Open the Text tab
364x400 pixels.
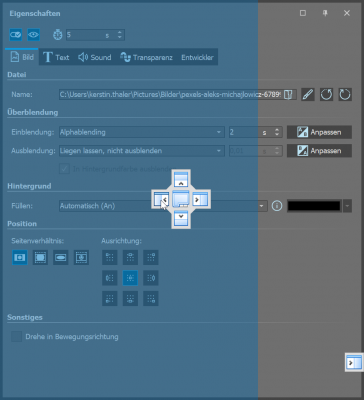56,57
